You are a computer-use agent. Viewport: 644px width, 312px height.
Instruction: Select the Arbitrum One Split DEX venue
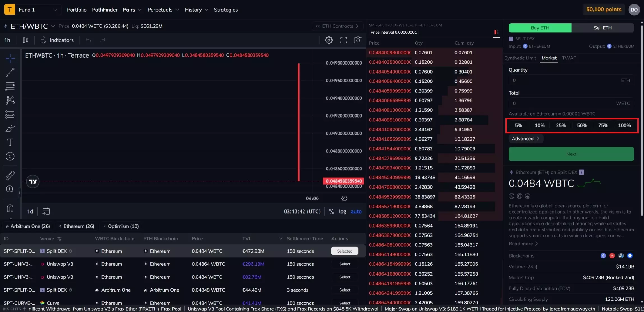[345, 290]
